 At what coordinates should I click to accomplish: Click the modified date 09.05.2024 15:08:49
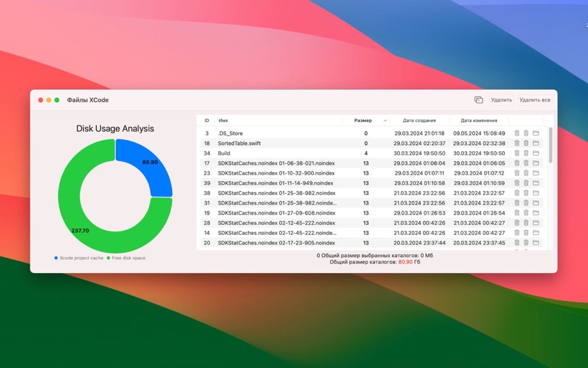(x=479, y=133)
